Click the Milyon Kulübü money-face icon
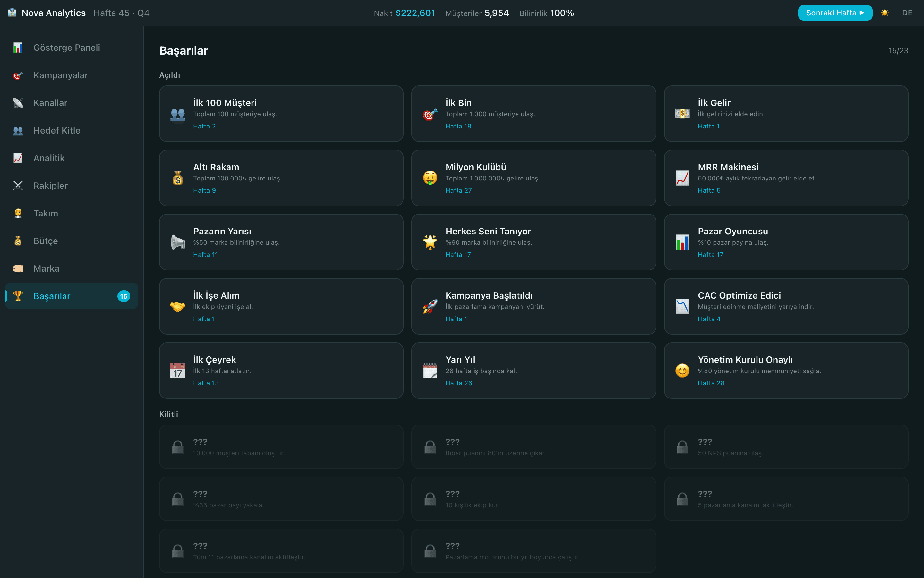924x578 pixels. coord(430,178)
